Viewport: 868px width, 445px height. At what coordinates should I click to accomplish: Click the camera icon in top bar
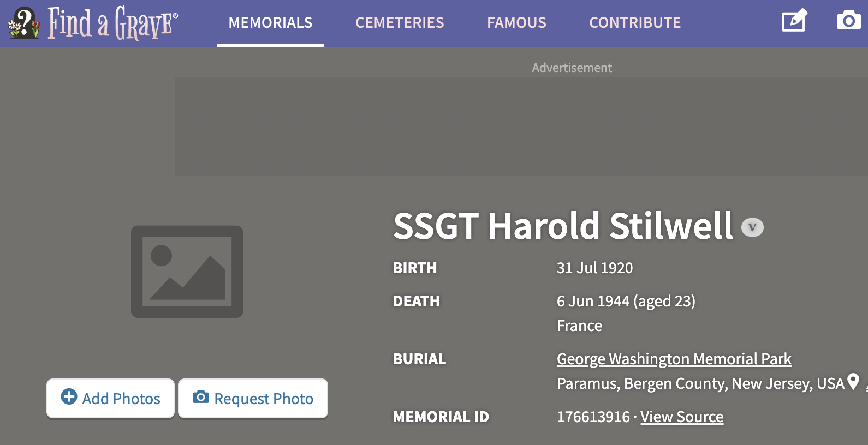[848, 21]
